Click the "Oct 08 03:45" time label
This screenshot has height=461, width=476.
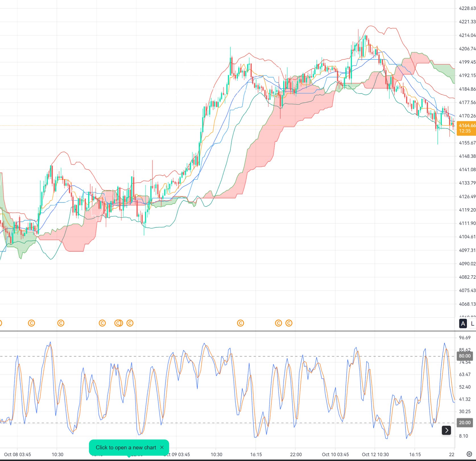(x=17, y=454)
